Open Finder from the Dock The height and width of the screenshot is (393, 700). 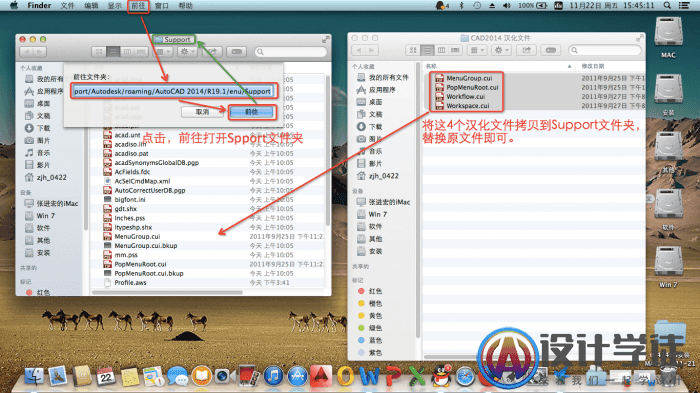[x=34, y=376]
